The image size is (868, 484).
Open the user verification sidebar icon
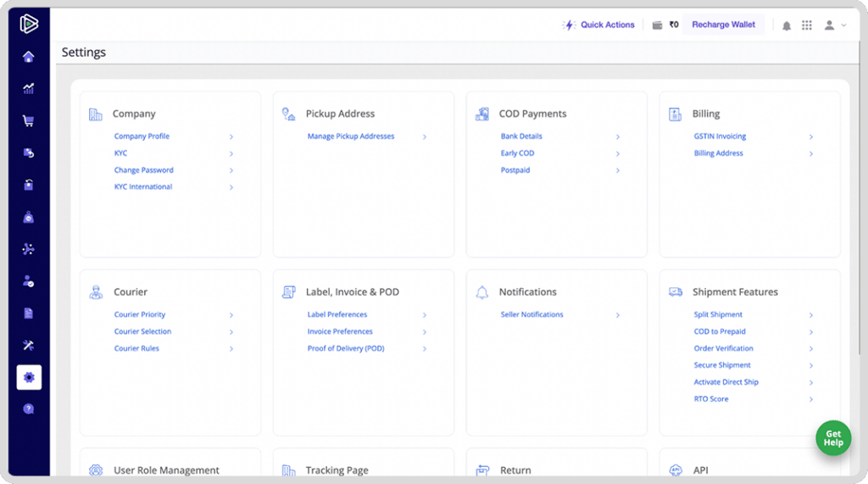click(x=28, y=281)
